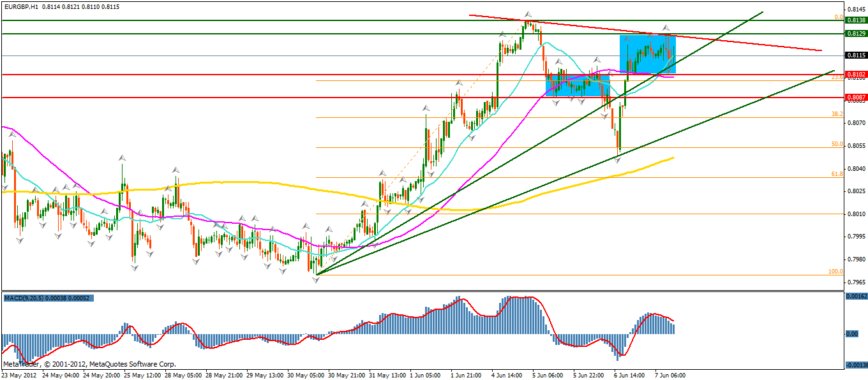868x380 pixels.
Task: Select the 100.0 Fibonacci level label
Action: point(835,272)
